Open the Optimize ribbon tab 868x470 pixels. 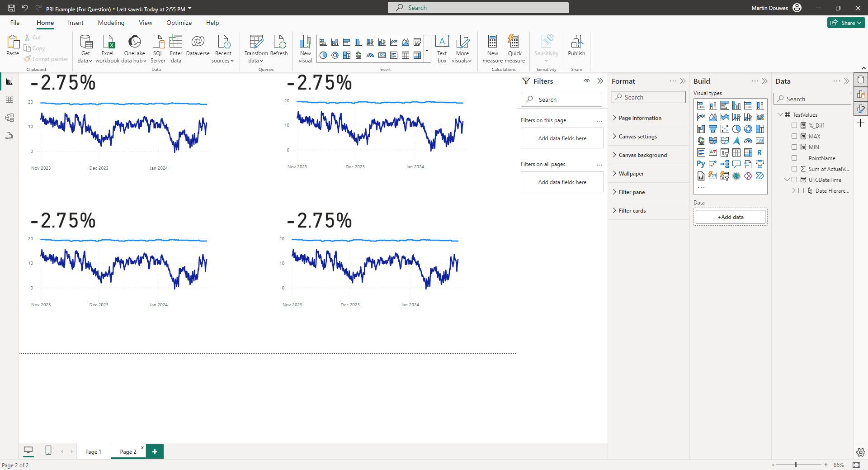tap(179, 23)
